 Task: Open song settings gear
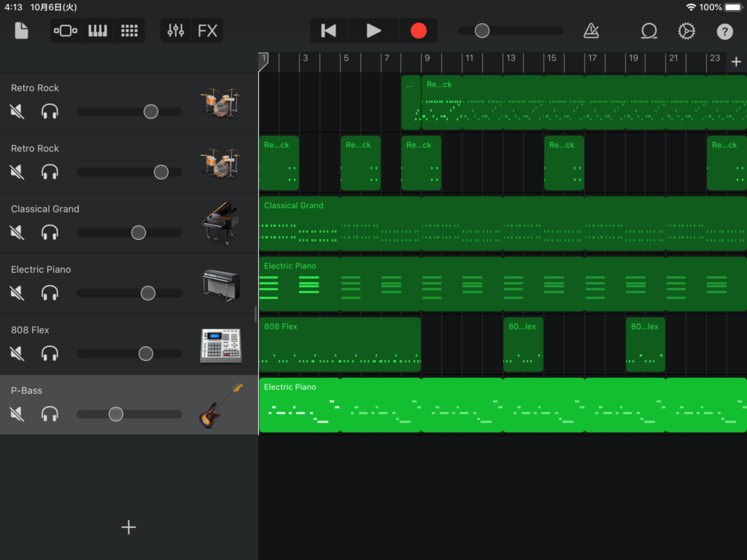click(x=686, y=31)
